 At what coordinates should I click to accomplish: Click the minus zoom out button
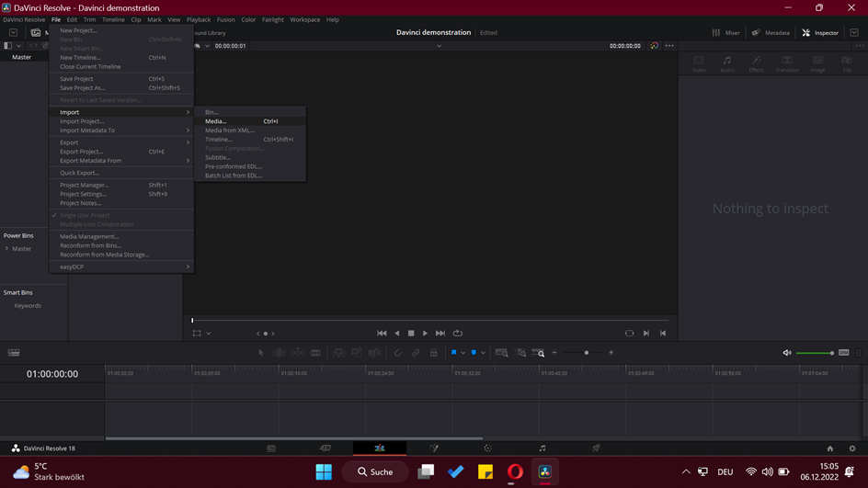(x=554, y=353)
